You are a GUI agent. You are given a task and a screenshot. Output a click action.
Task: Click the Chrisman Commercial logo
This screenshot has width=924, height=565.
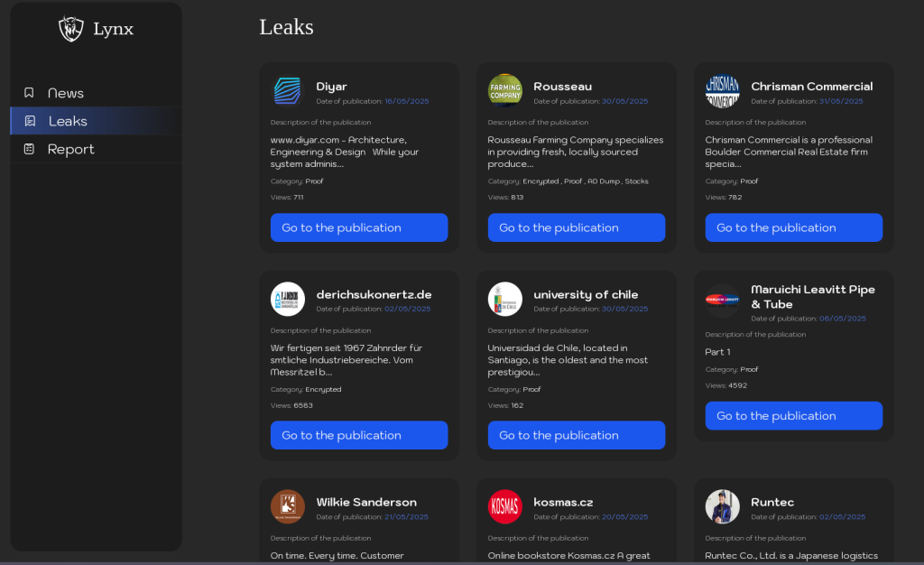(x=723, y=91)
